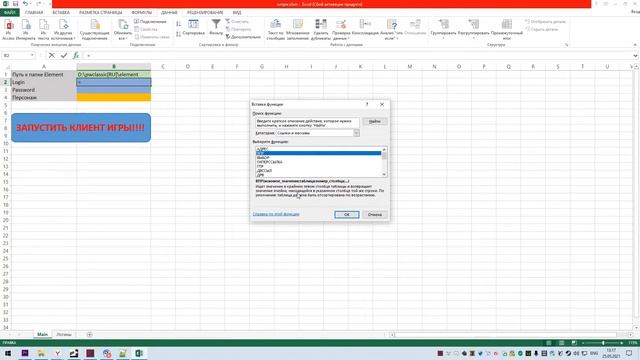
Task: Open Existing Connections (Существующие подключения)
Action: 94,30
